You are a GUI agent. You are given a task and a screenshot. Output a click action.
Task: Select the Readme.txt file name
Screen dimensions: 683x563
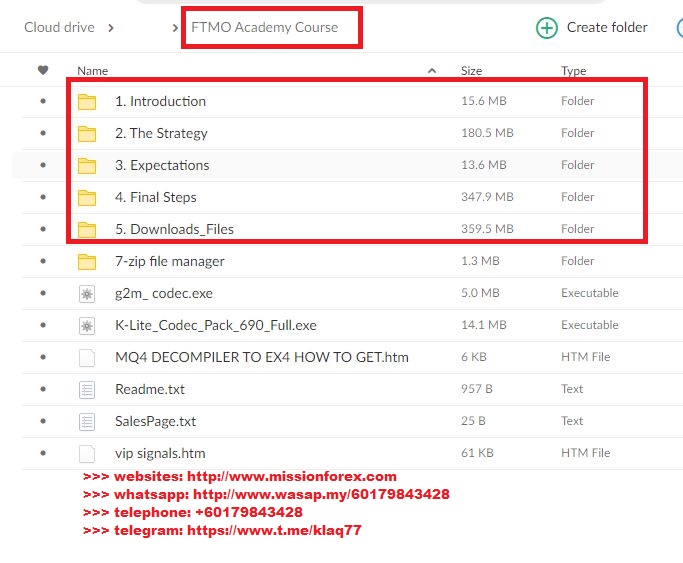(x=150, y=389)
